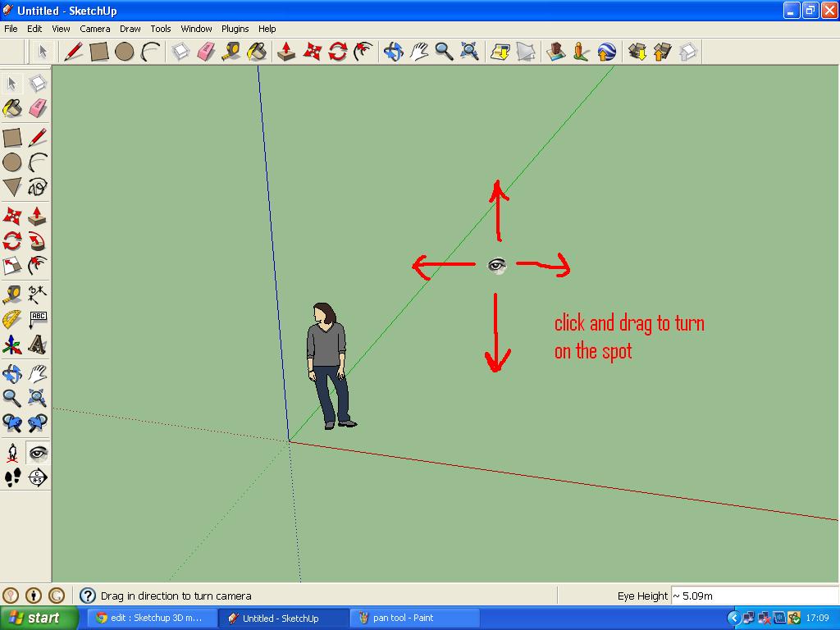Open the Help menu

[267, 29]
